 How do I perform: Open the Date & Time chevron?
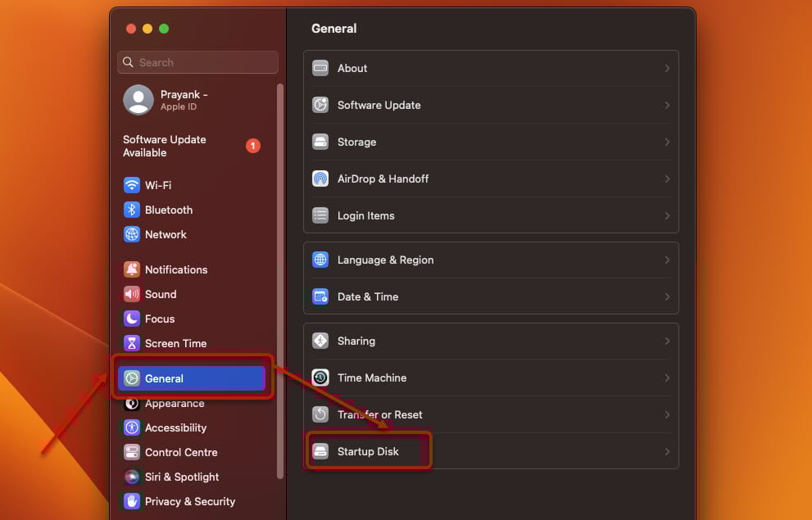[667, 296]
